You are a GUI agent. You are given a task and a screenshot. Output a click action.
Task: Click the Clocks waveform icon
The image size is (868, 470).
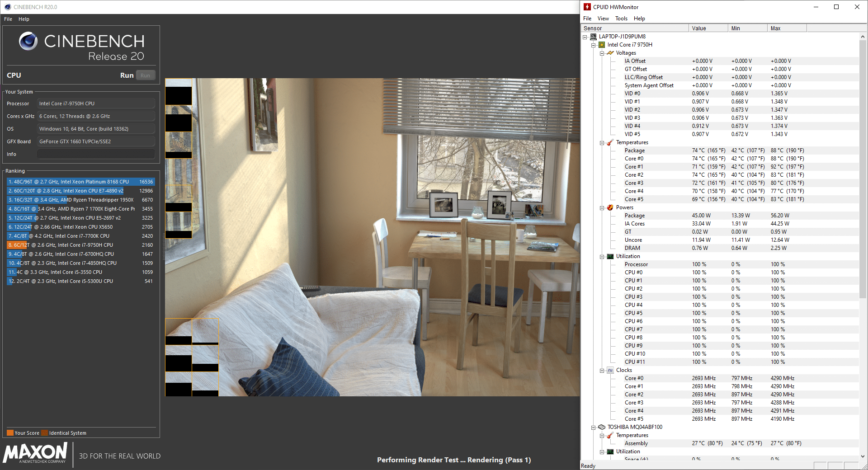click(610, 370)
